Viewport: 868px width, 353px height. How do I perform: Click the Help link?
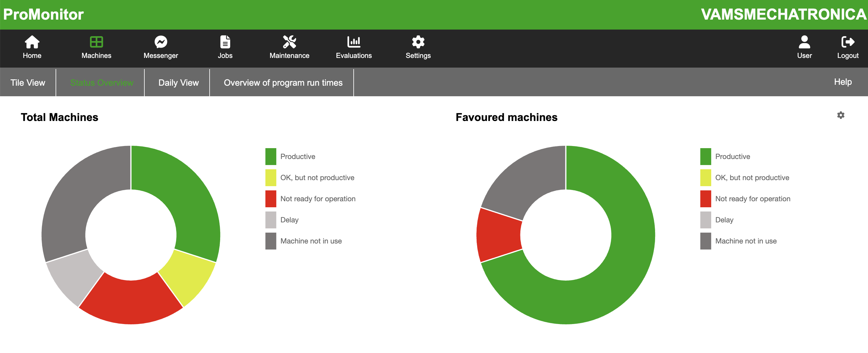(x=843, y=82)
